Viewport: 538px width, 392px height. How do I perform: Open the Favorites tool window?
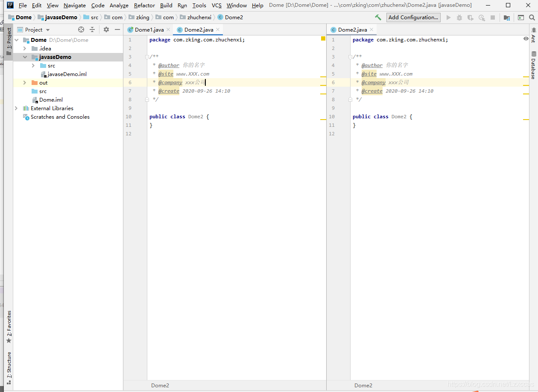tap(9, 327)
